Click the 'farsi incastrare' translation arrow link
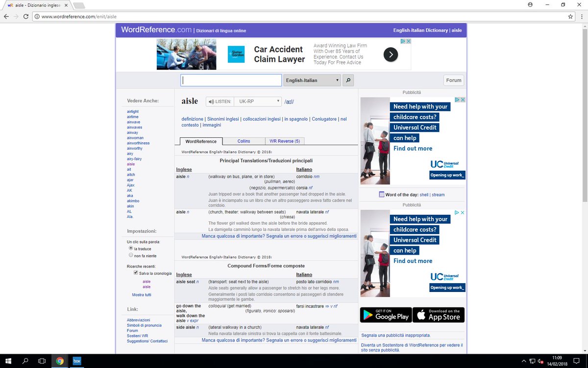This screenshot has height=368, width=588. [x=327, y=306]
